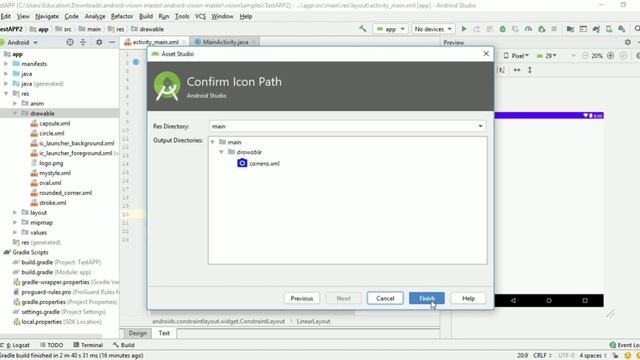Expand the manifests folder in project tree
640x360 pixels.
6,64
